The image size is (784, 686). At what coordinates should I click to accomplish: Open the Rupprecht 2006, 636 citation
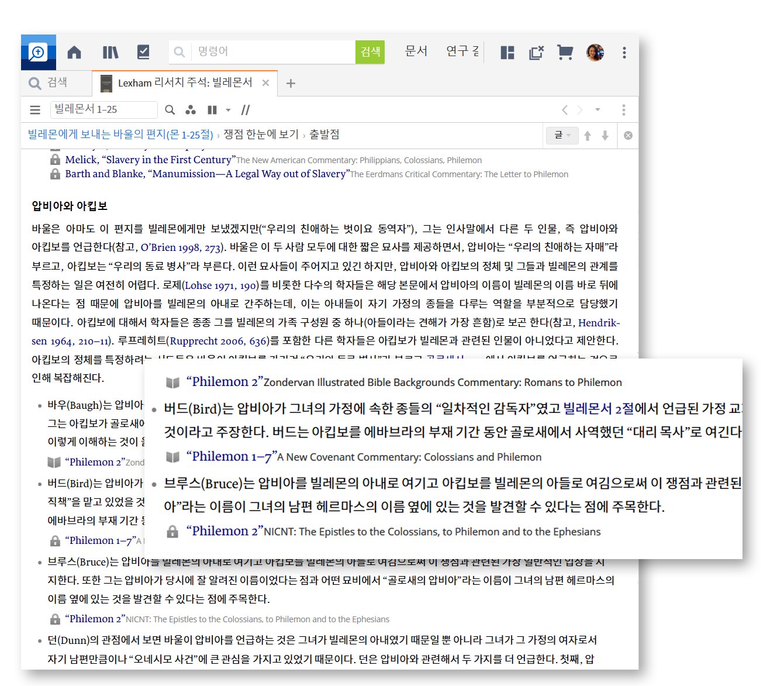pos(219,341)
